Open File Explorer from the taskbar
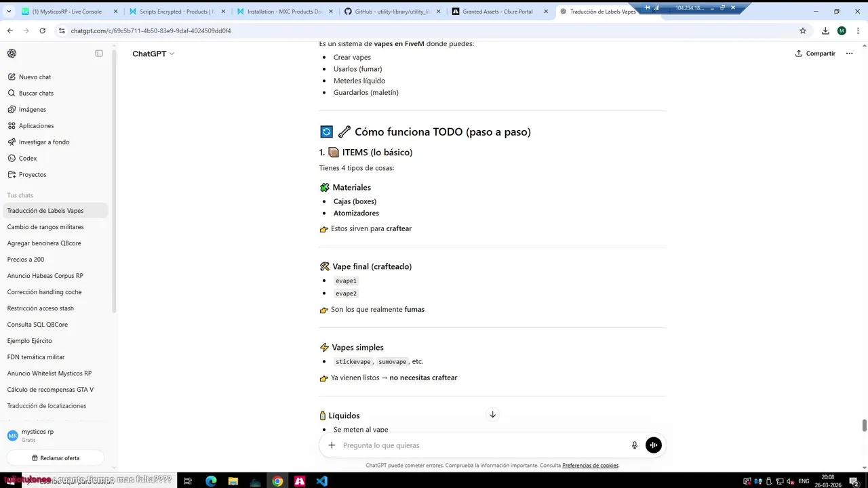The width and height of the screenshot is (868, 488). point(233,481)
